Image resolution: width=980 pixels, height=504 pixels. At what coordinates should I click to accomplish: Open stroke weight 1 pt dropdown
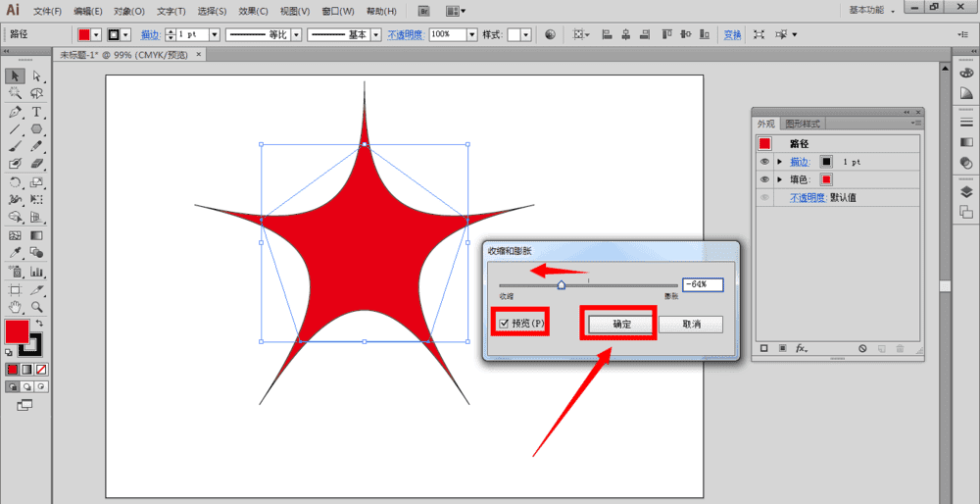click(215, 35)
